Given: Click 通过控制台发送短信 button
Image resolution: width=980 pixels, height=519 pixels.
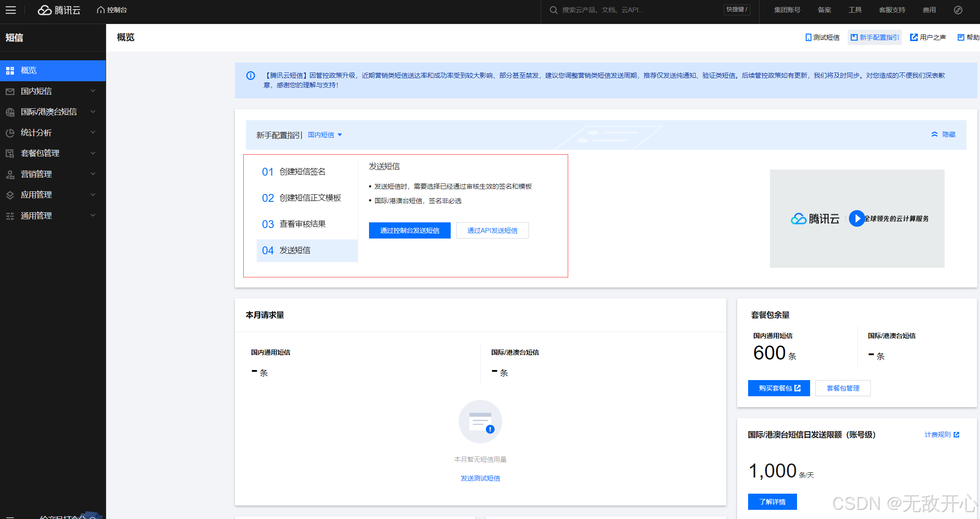Looking at the screenshot, I should pos(409,231).
